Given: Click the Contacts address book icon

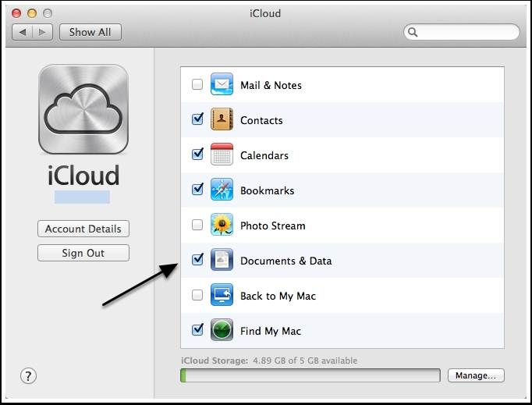Looking at the screenshot, I should coord(222,119).
